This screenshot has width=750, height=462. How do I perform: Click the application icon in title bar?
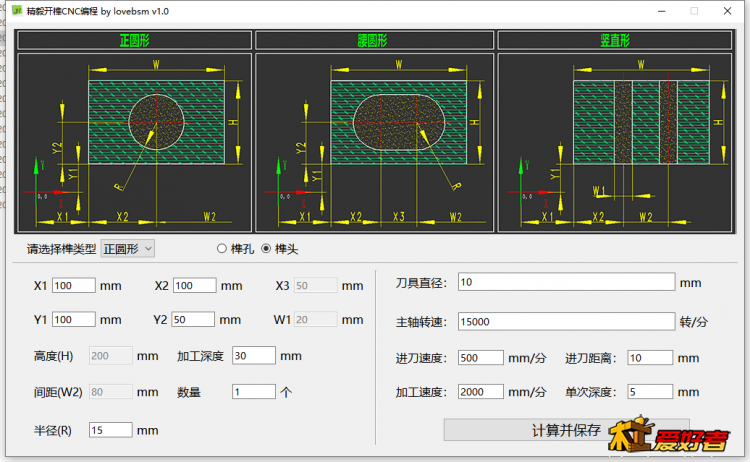tap(17, 11)
